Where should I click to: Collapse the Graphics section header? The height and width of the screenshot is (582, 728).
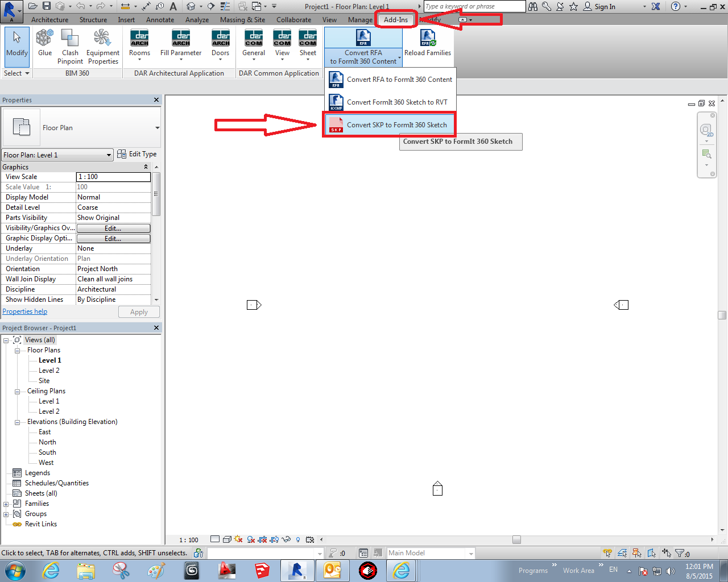[146, 167]
